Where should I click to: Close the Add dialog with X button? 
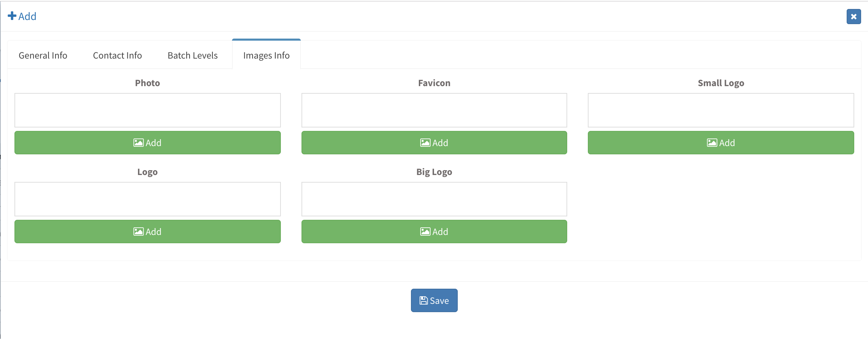tap(854, 17)
